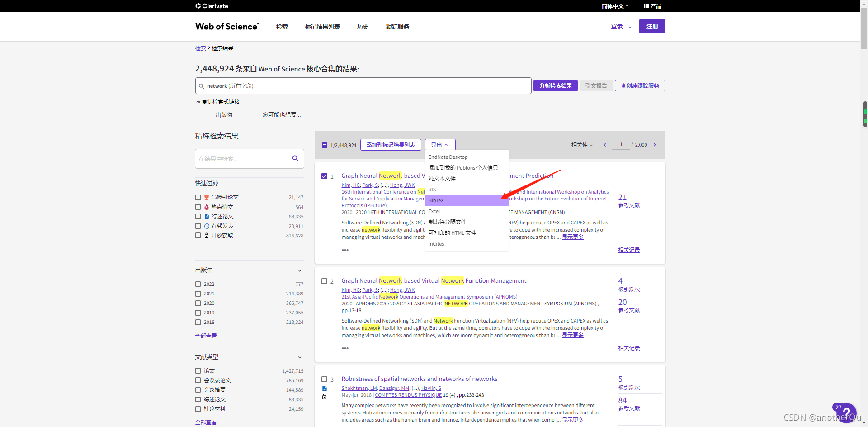
Task: Click the full-text document icon for result 3
Action: (x=324, y=389)
